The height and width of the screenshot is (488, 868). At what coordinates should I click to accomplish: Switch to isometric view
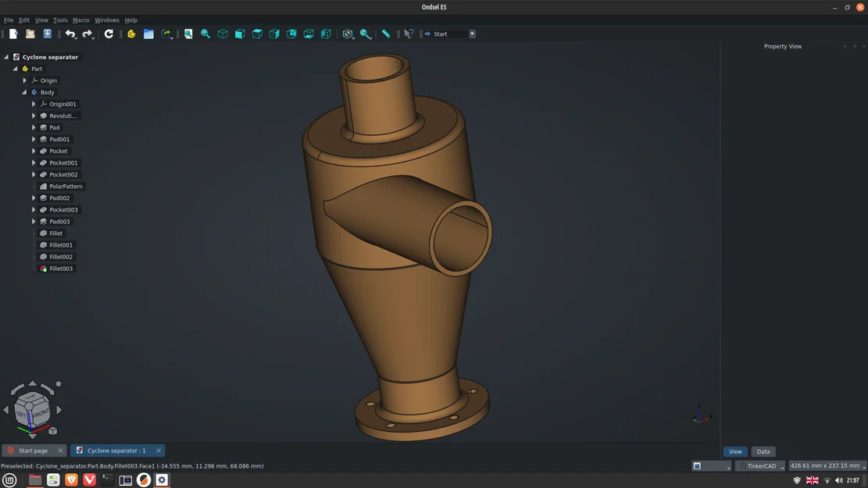[223, 34]
